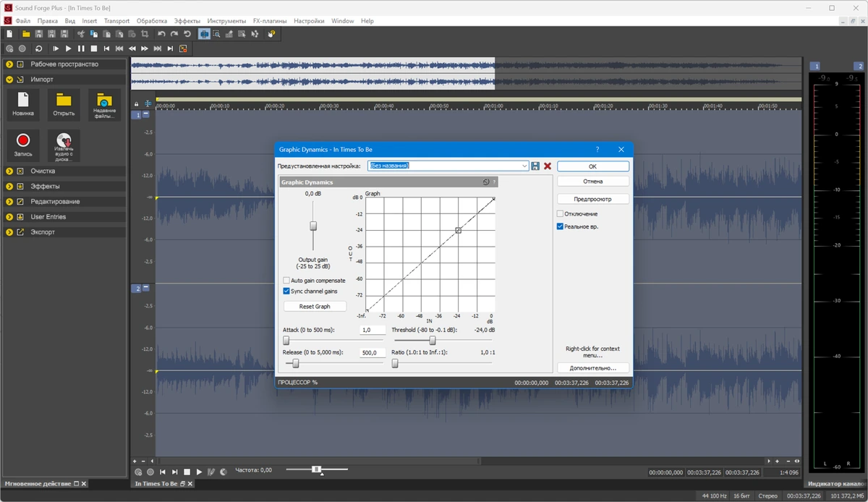Save preset with the dialog's floppy disk icon
The width and height of the screenshot is (868, 502).
(535, 166)
